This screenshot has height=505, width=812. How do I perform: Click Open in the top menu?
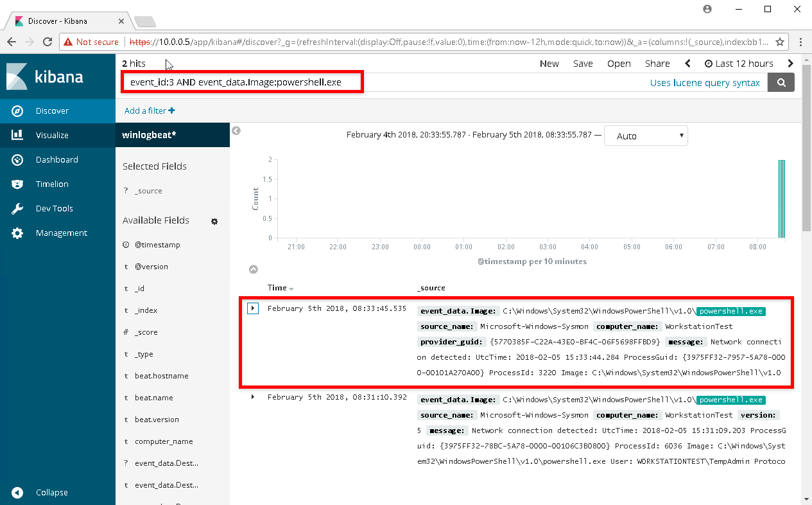pos(619,64)
